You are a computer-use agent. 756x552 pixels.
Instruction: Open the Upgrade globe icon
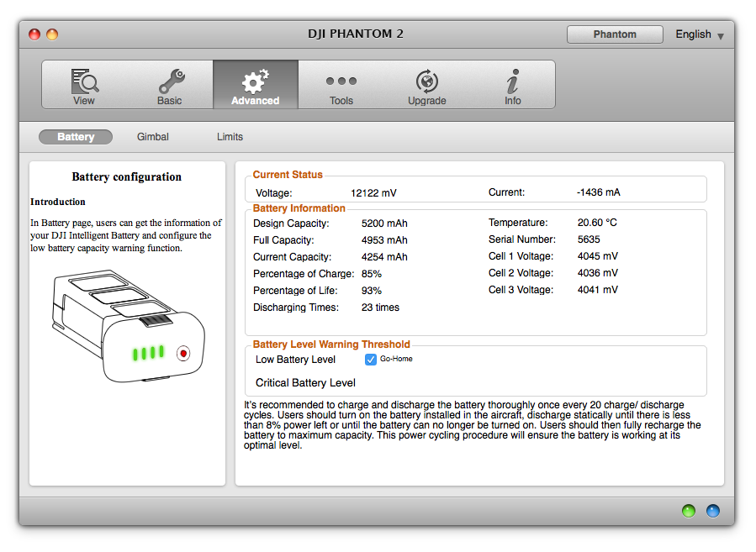click(x=427, y=81)
